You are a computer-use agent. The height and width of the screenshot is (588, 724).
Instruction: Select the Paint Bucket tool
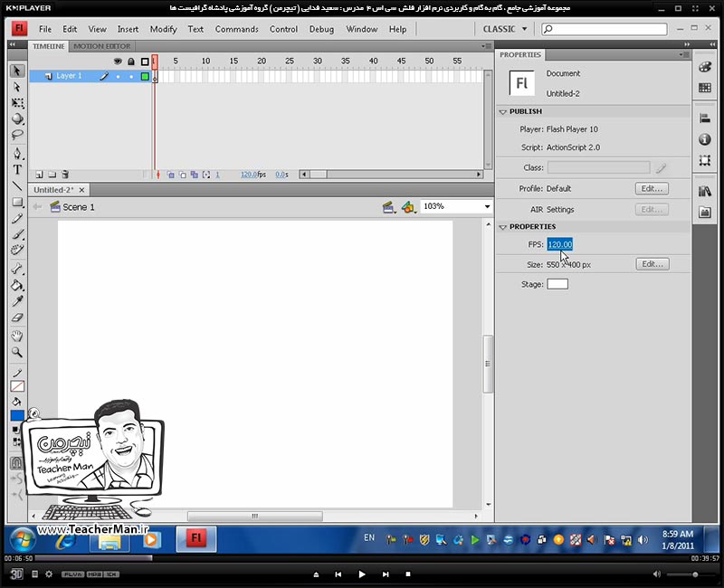point(17,285)
